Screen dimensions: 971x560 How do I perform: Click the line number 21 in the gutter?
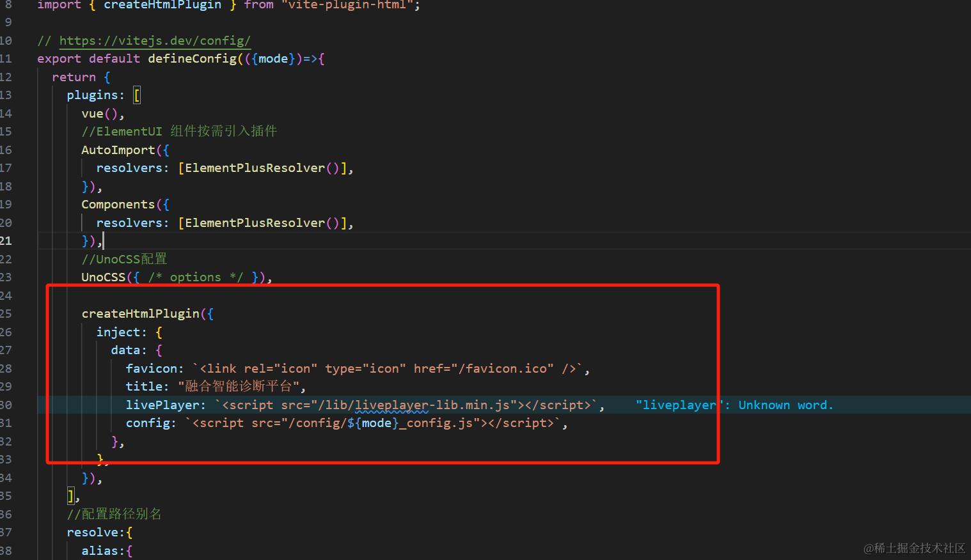click(x=6, y=241)
